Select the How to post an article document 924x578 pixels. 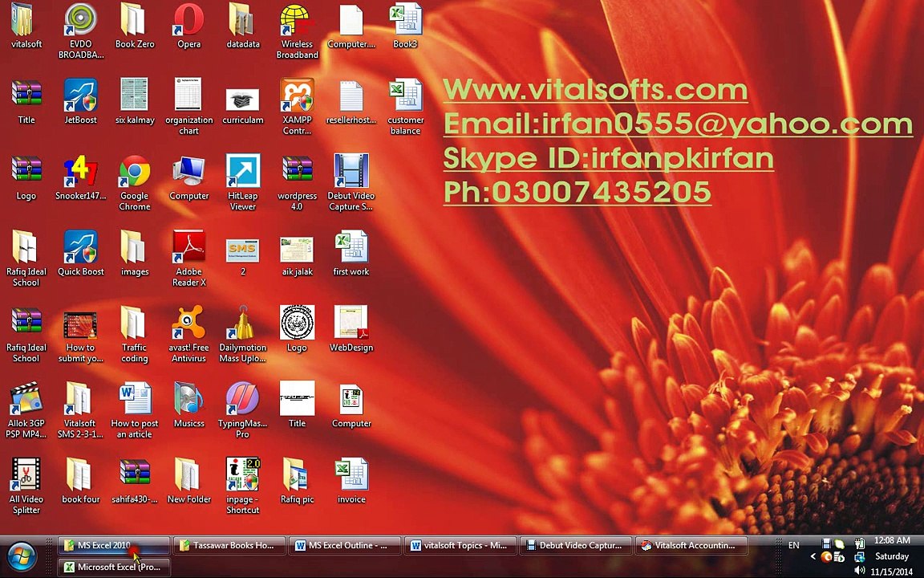point(135,411)
